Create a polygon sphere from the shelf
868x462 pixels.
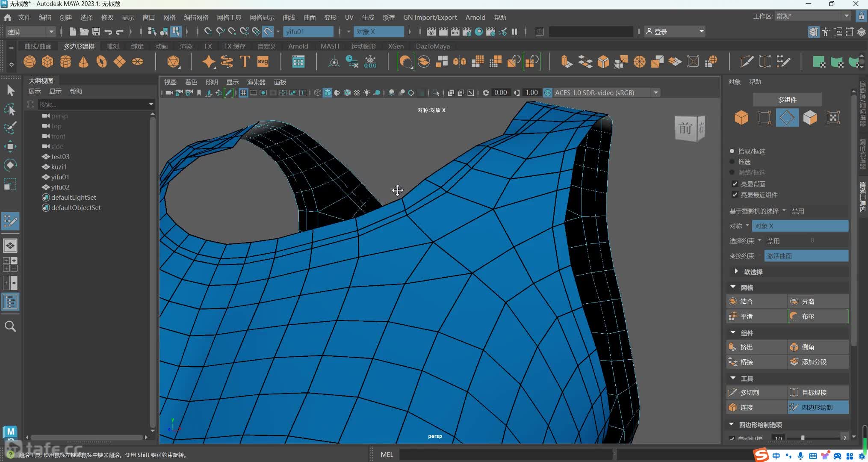pos(30,62)
